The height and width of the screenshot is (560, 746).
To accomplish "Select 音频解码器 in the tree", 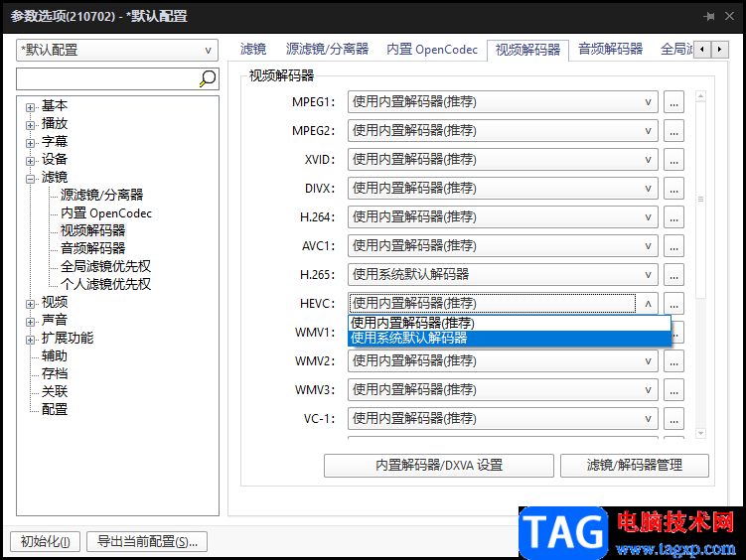I will (x=92, y=248).
